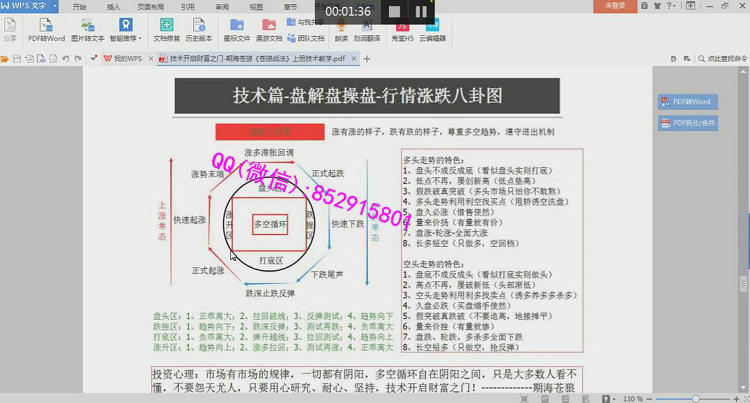The image size is (750, 403).
Task: Stop the recording with the square button
Action: pyautogui.click(x=393, y=12)
